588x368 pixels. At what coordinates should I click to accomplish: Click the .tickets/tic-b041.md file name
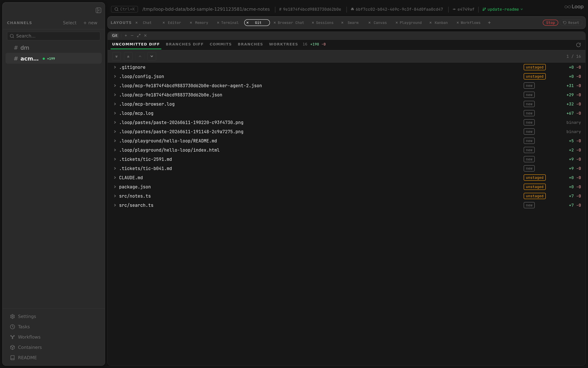[x=145, y=168]
